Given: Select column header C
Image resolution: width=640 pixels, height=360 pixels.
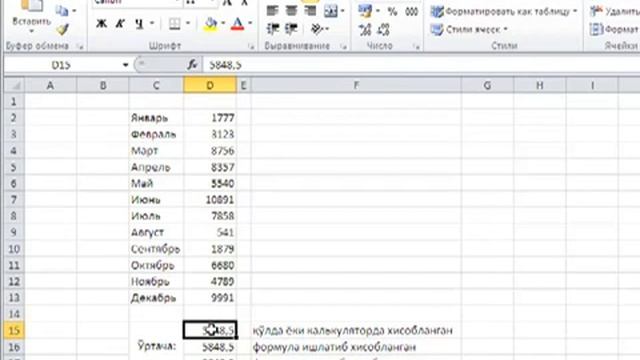Looking at the screenshot, I should tap(156, 85).
